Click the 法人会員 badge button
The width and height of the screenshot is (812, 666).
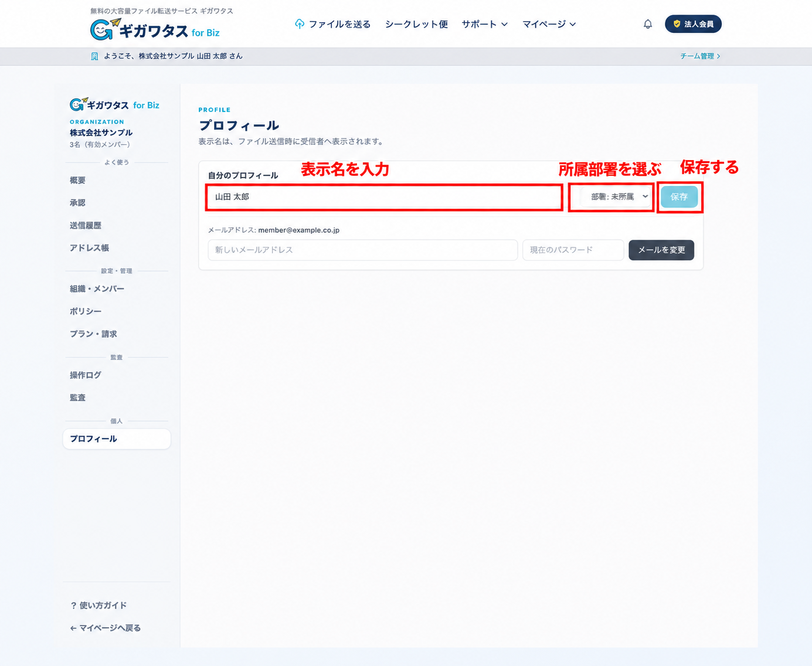693,24
